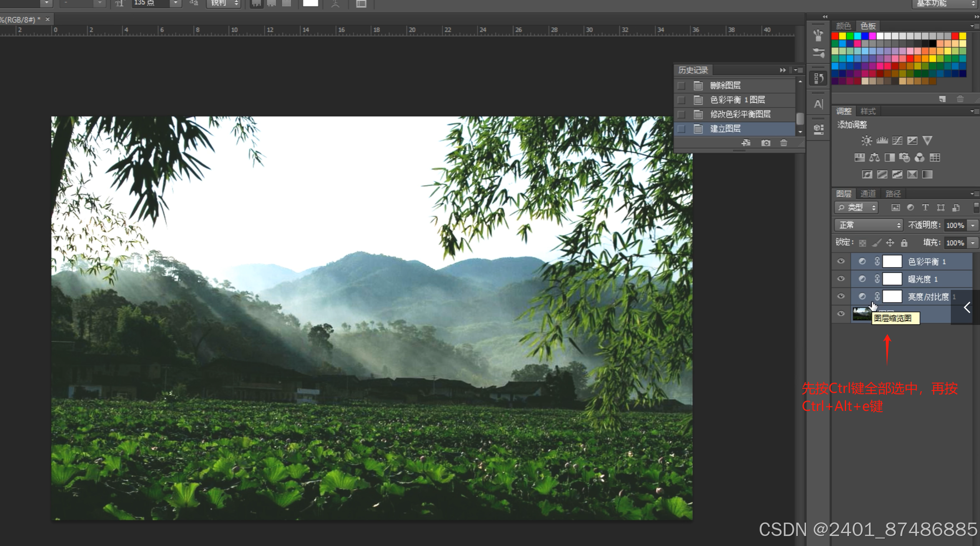The height and width of the screenshot is (546, 980).
Task: Switch to the 样式 tab
Action: coord(868,111)
